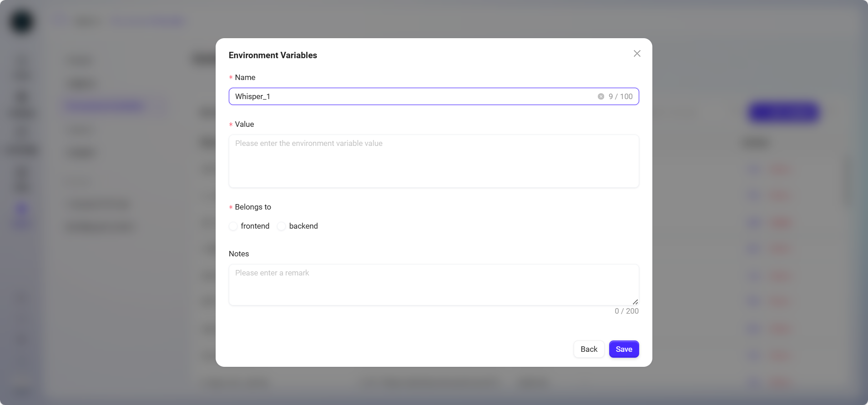This screenshot has height=405, width=868.
Task: Click the blurred purple button behind the dialog
Action: click(784, 112)
